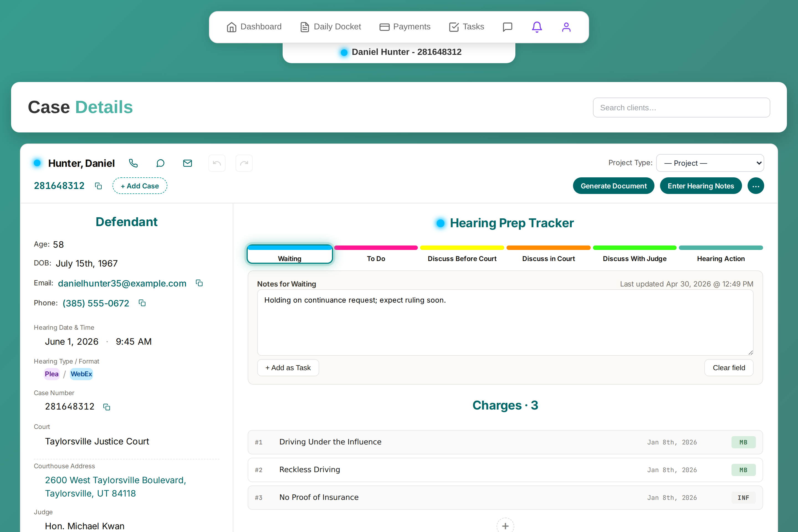Email client via envelope icon

188,163
